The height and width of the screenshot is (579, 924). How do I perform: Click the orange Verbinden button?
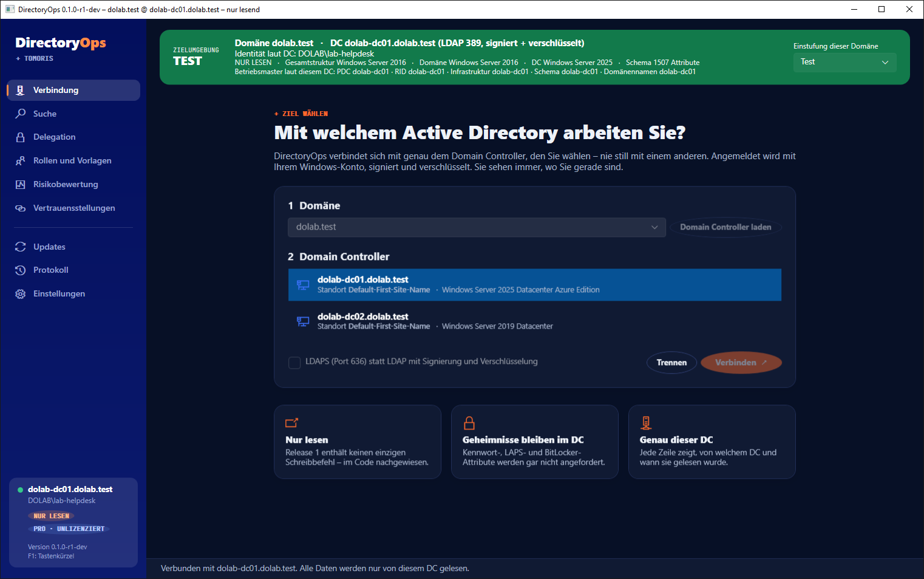(741, 363)
